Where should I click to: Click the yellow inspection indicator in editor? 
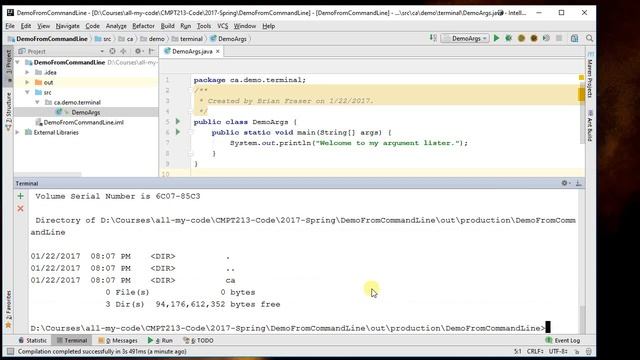pos(581,78)
